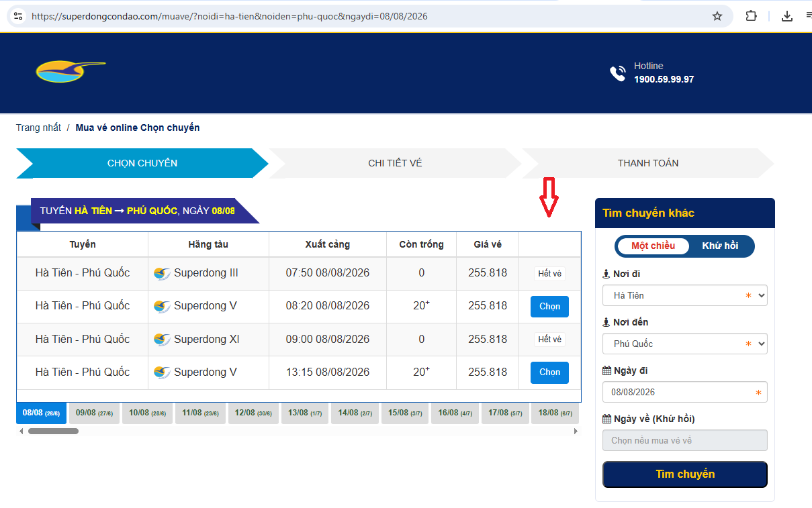Choose the 08:20 Superdong V trip
This screenshot has height=508, width=812.
pyautogui.click(x=549, y=307)
